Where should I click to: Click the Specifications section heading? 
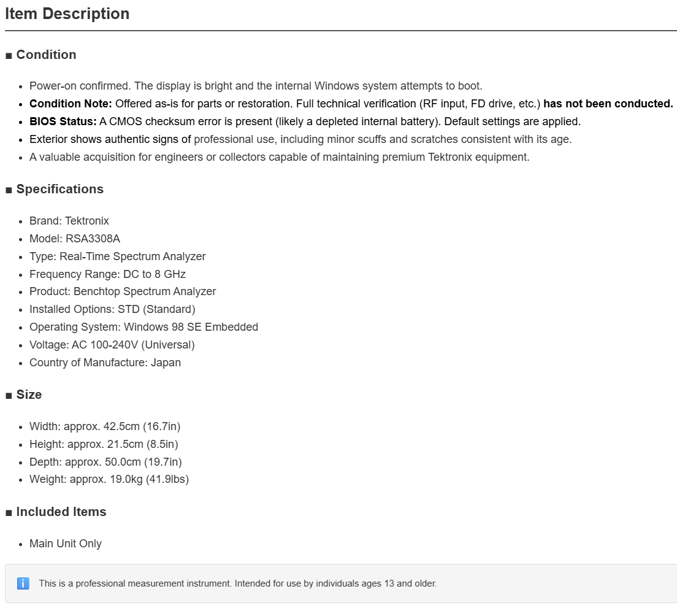tap(60, 189)
